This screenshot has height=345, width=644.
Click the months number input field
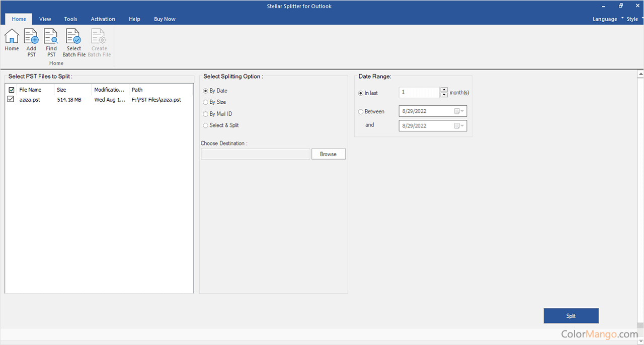tap(419, 93)
